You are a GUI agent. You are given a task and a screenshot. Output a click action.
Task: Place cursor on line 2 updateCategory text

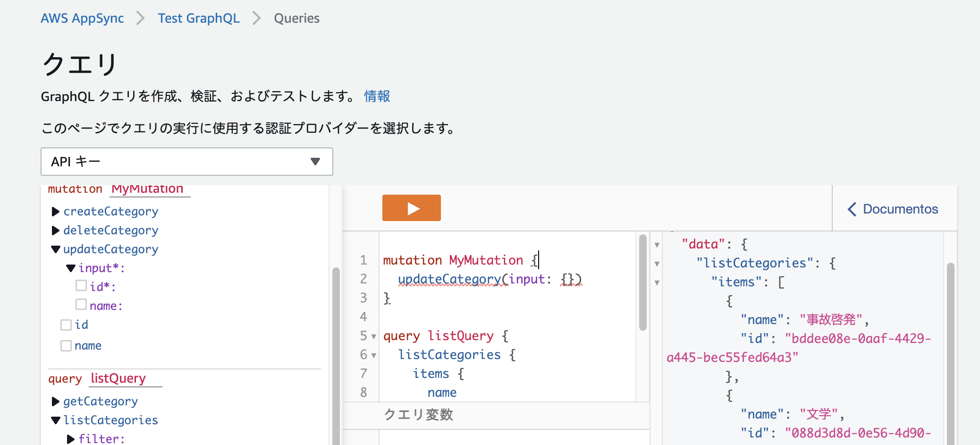pyautogui.click(x=449, y=279)
